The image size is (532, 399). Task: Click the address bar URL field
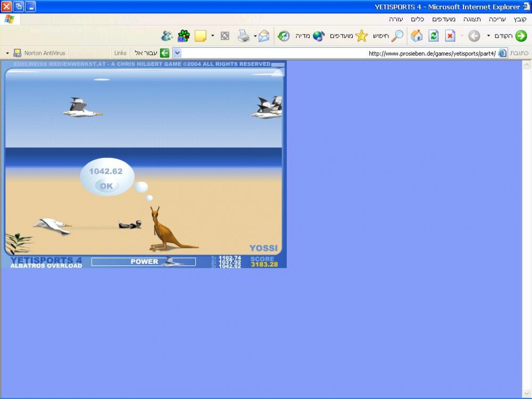tap(339, 53)
